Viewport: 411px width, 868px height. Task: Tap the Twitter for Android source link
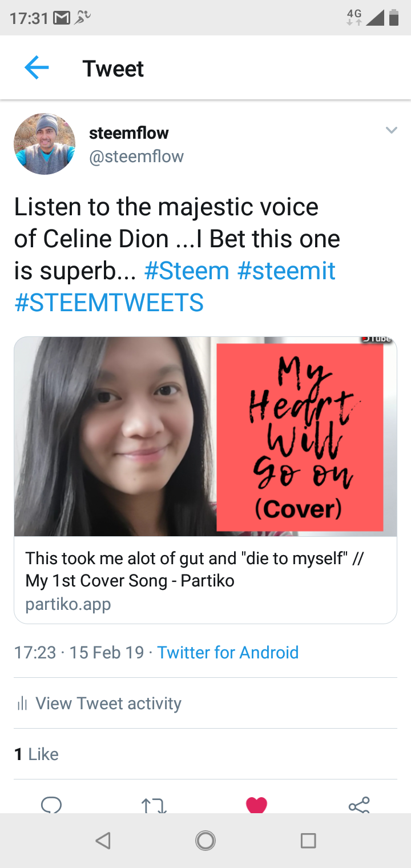point(228,652)
